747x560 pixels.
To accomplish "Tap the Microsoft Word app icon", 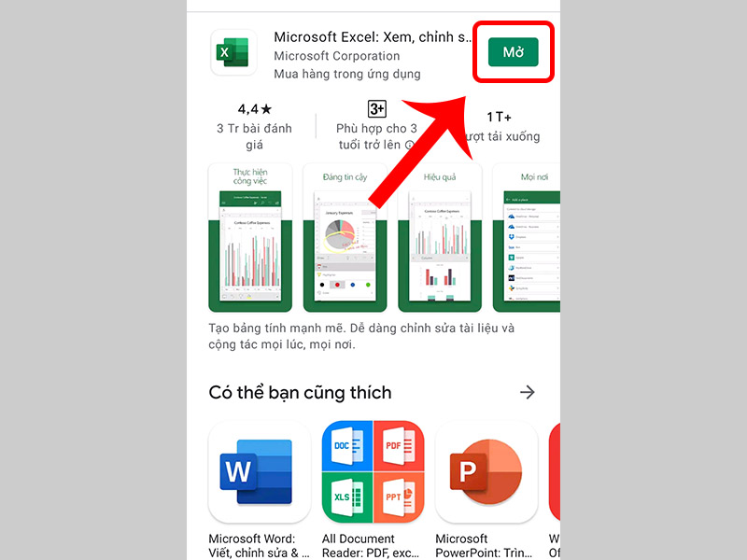I will [x=260, y=472].
